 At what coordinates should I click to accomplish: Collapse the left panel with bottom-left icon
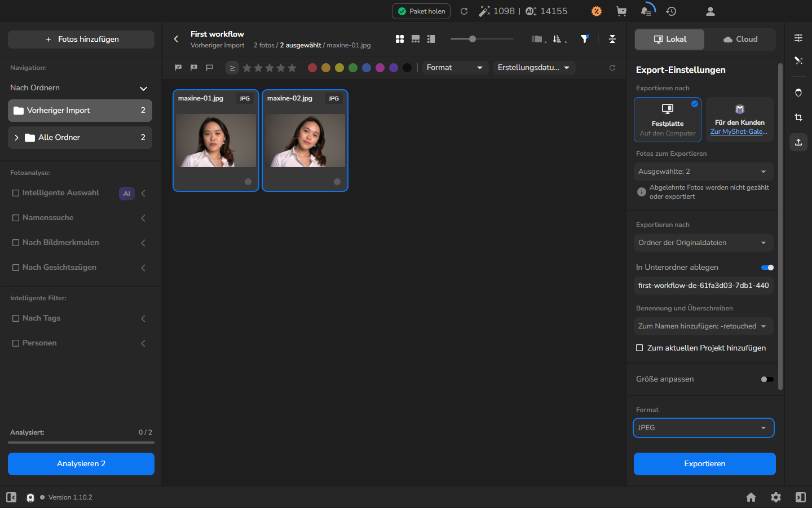(11, 497)
